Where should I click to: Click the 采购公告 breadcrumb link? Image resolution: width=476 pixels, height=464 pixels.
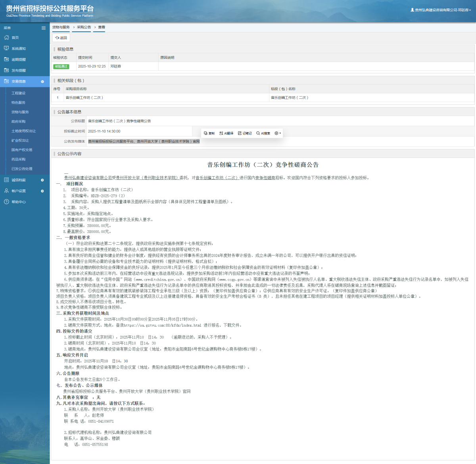tap(84, 27)
